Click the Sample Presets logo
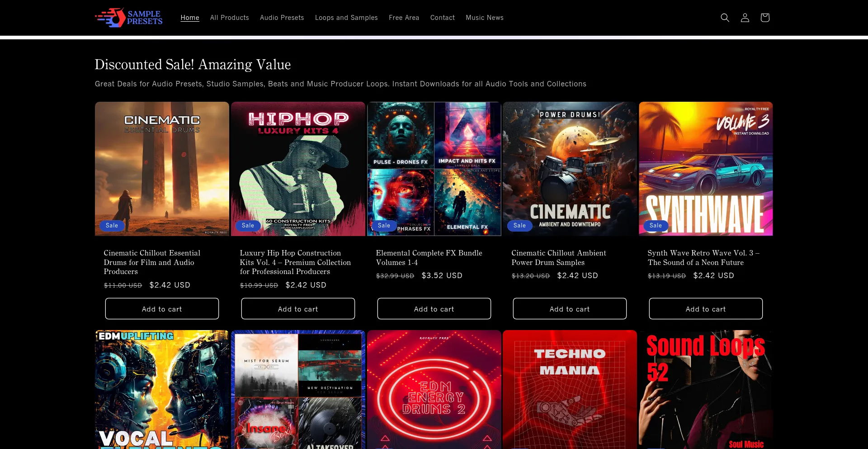 pos(129,18)
